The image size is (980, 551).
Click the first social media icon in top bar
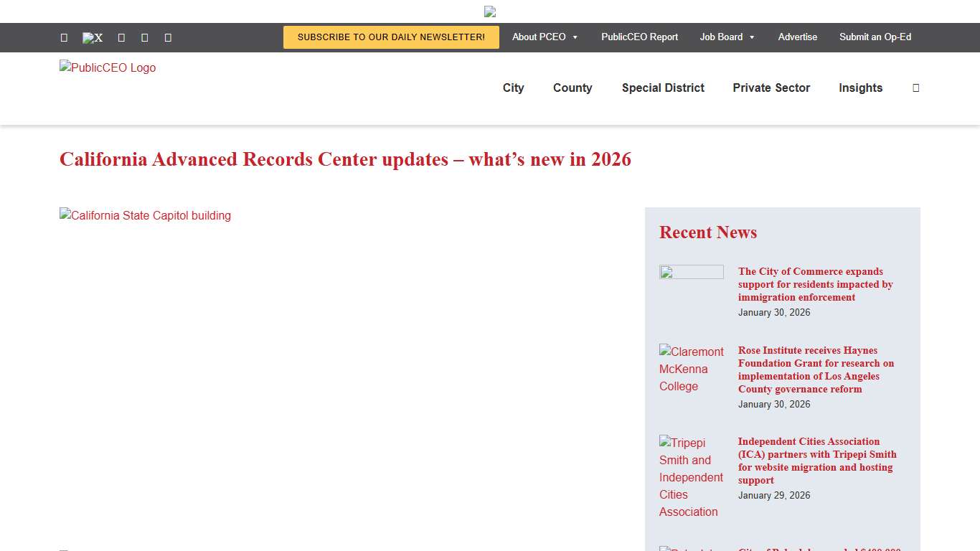[64, 37]
